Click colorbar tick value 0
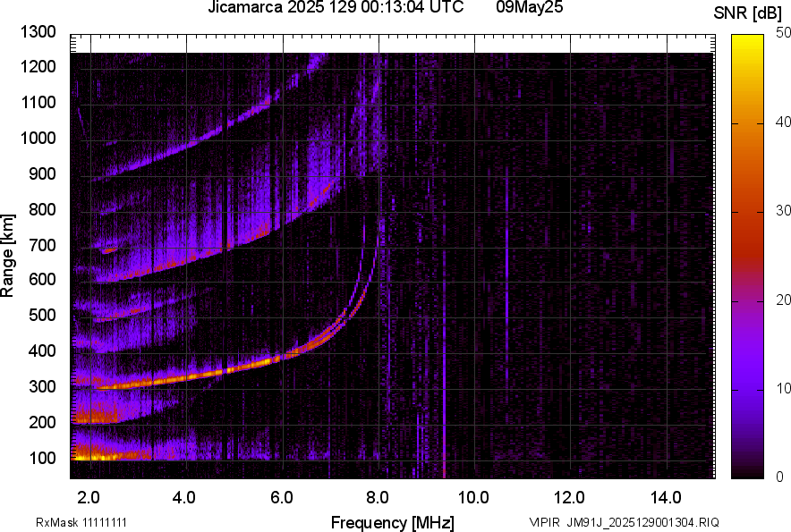This screenshot has height=532, width=791. pos(780,477)
